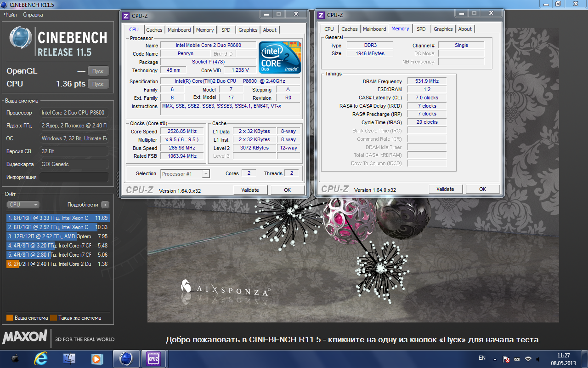
Task: Click the Rated FSB value 1063.94 MHz
Action: tap(183, 156)
